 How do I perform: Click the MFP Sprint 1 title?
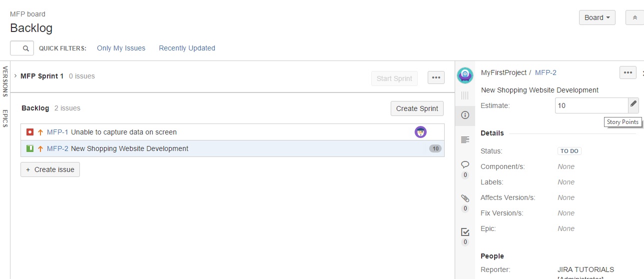tap(42, 76)
